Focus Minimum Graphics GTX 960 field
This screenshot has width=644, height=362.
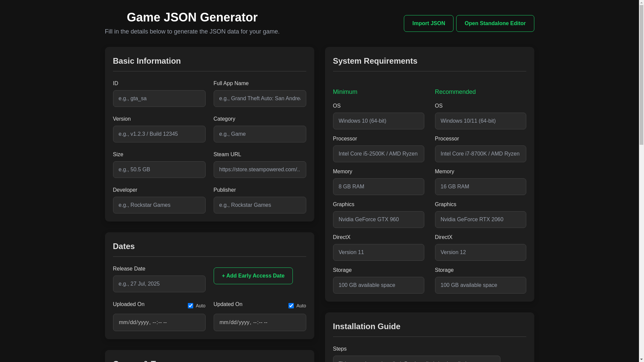coord(378,220)
